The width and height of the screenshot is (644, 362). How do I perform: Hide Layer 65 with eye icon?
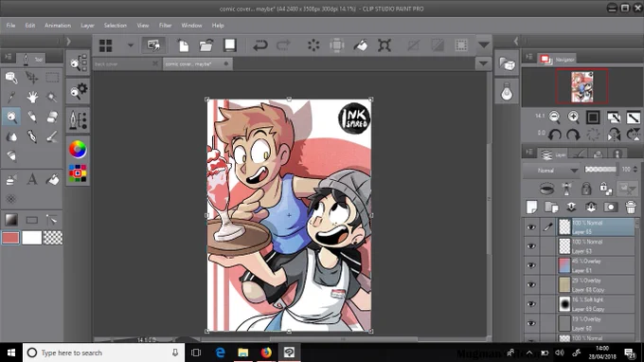click(531, 226)
